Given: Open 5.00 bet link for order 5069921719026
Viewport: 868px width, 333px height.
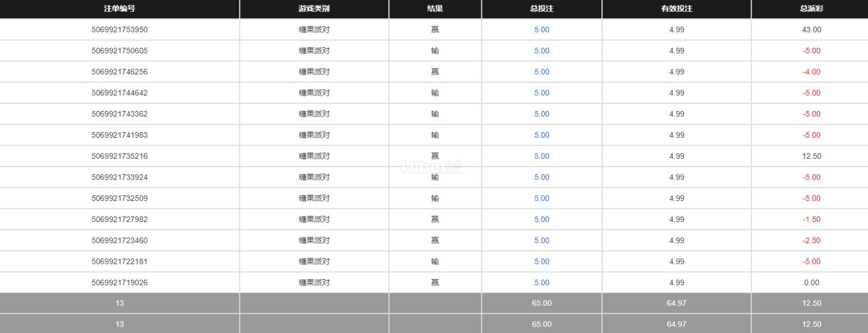Looking at the screenshot, I should click(x=541, y=282).
